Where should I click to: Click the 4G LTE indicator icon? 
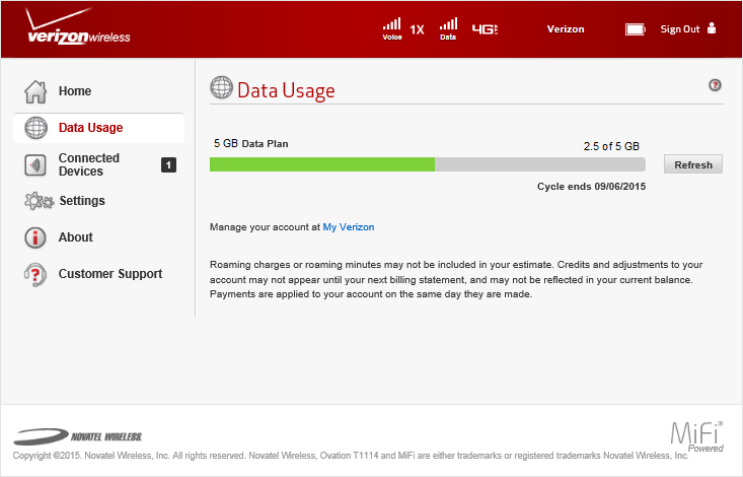[485, 29]
